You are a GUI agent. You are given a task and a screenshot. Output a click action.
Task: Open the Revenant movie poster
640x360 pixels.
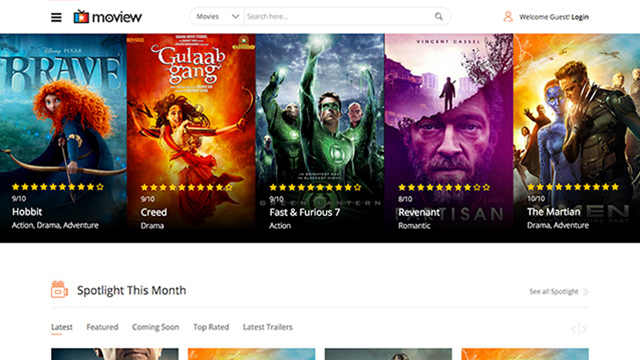tap(449, 138)
